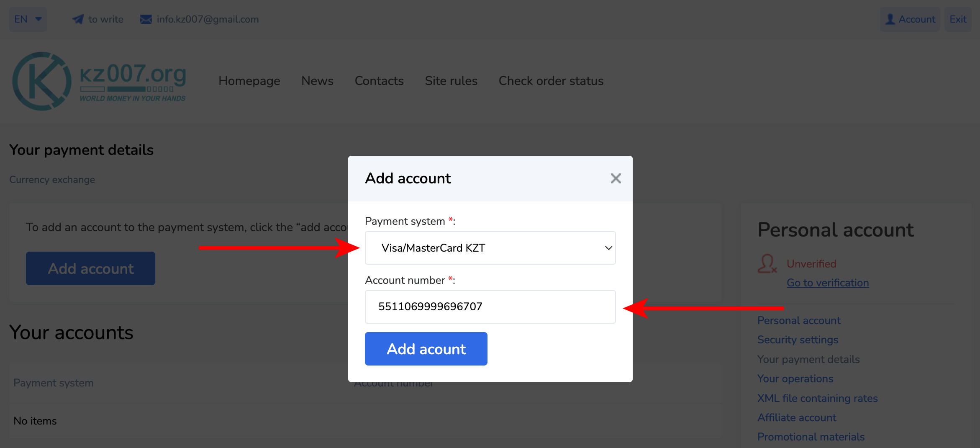Open the Homepage menu item
The width and height of the screenshot is (980, 448).
249,81
